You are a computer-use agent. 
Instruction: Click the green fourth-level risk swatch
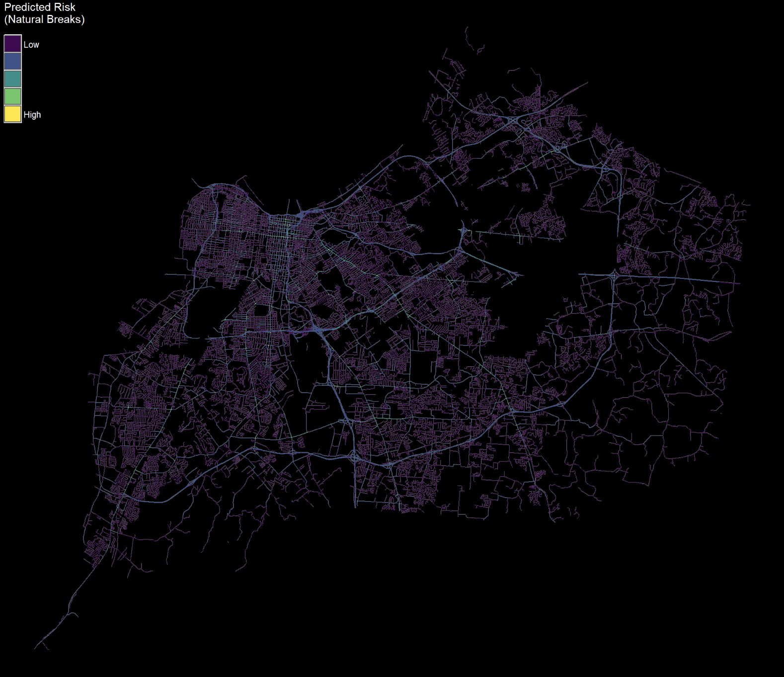[x=13, y=96]
